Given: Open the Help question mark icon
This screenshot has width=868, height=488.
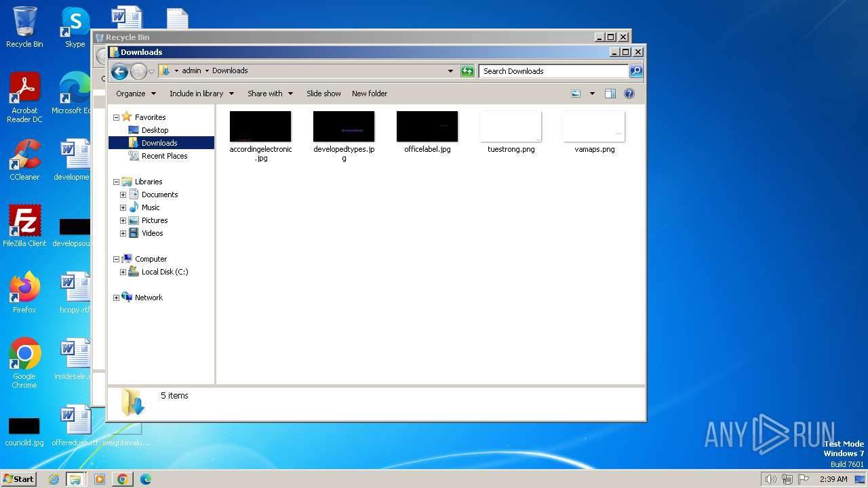Looking at the screenshot, I should point(629,94).
